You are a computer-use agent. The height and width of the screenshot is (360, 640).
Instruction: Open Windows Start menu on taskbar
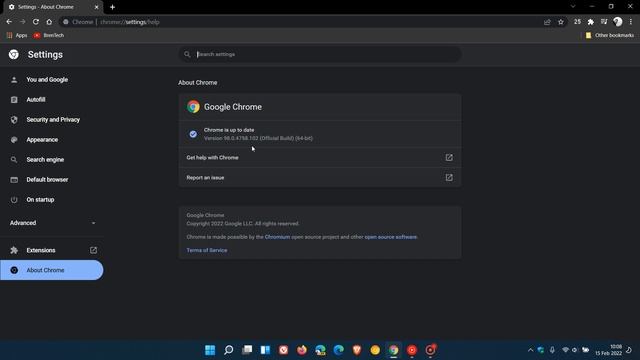(x=210, y=350)
